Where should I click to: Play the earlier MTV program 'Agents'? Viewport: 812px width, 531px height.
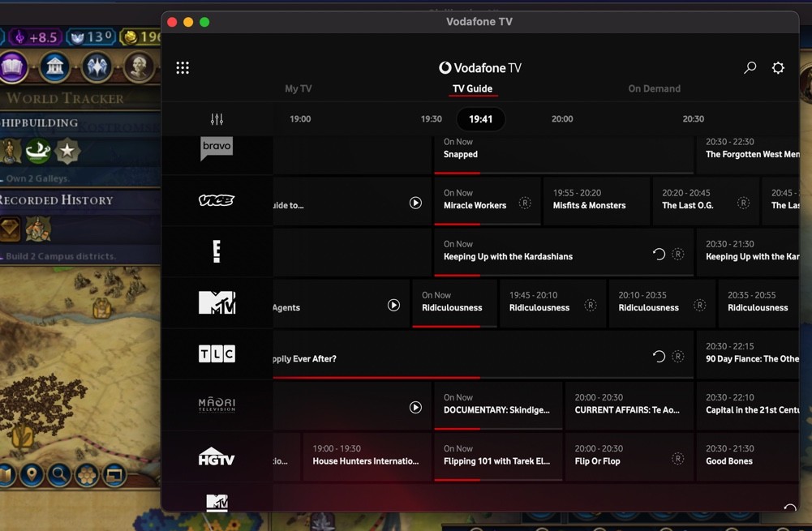(x=393, y=306)
